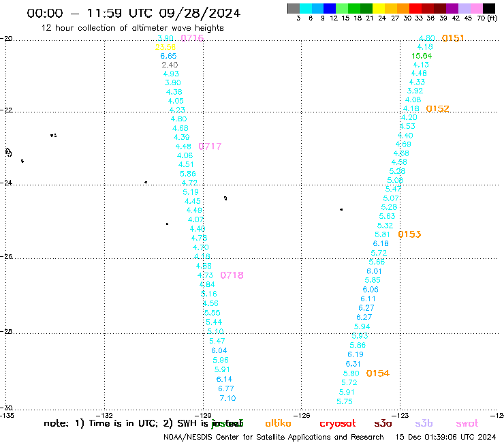The height and width of the screenshot is (443, 504).
Task: Click altika track label 0151
Action: click(453, 38)
